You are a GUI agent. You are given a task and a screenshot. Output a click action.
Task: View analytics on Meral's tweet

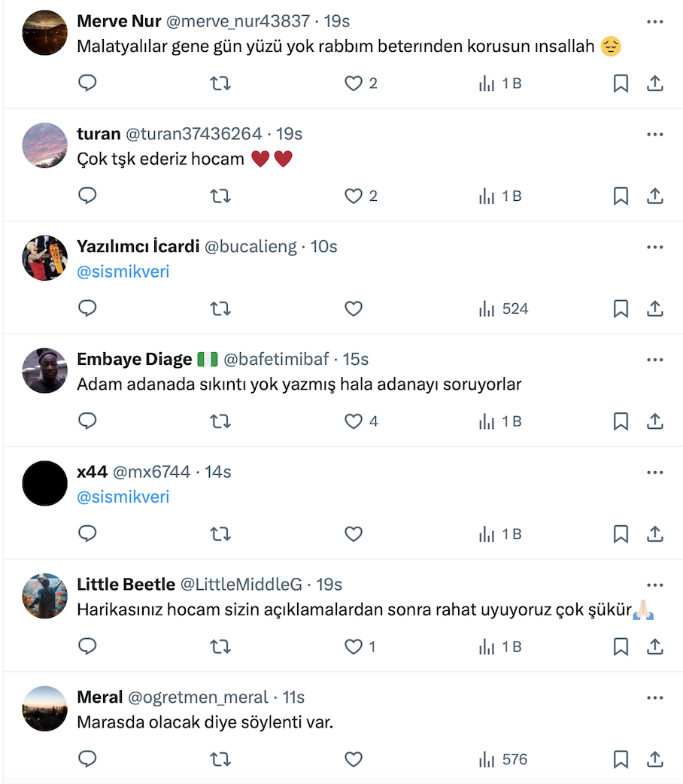pos(503,760)
